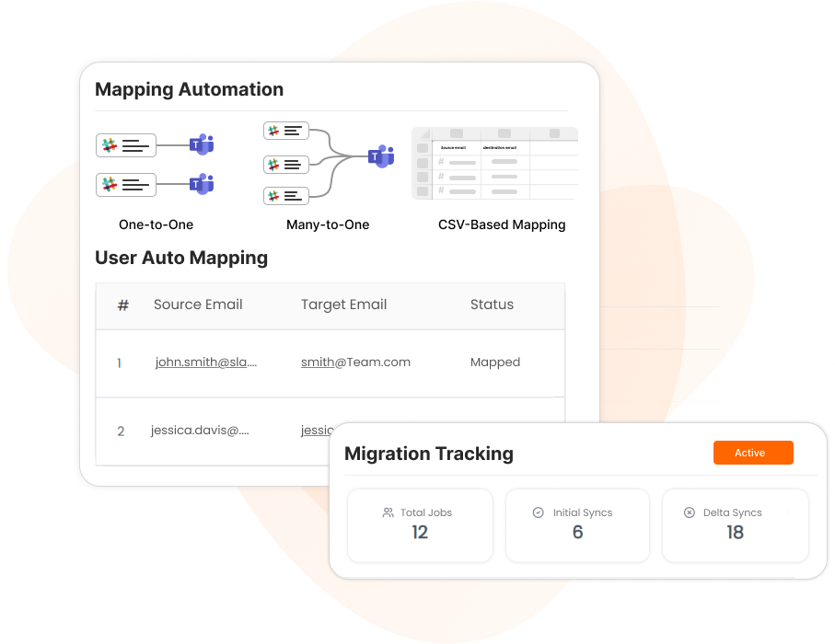Image resolution: width=835 pixels, height=644 pixels.
Task: Click the Total Jobs stat card
Action: pyautogui.click(x=420, y=525)
